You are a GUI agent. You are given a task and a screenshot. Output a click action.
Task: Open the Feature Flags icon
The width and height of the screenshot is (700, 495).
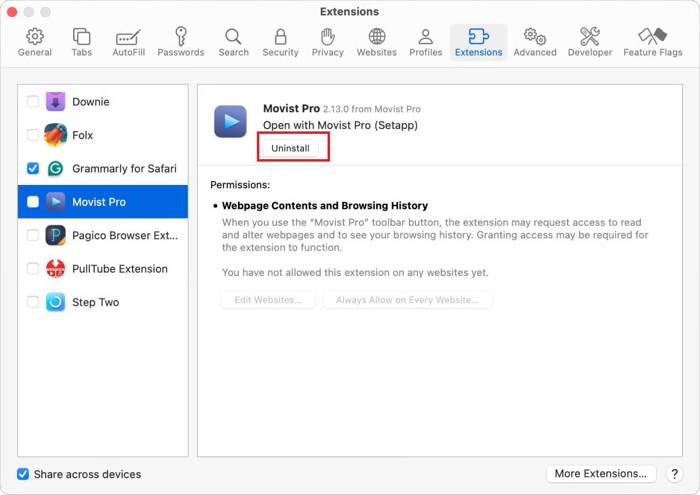(x=653, y=37)
